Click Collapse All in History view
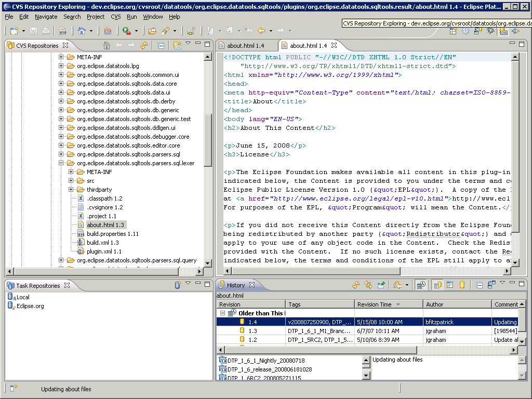 pyautogui.click(x=479, y=285)
